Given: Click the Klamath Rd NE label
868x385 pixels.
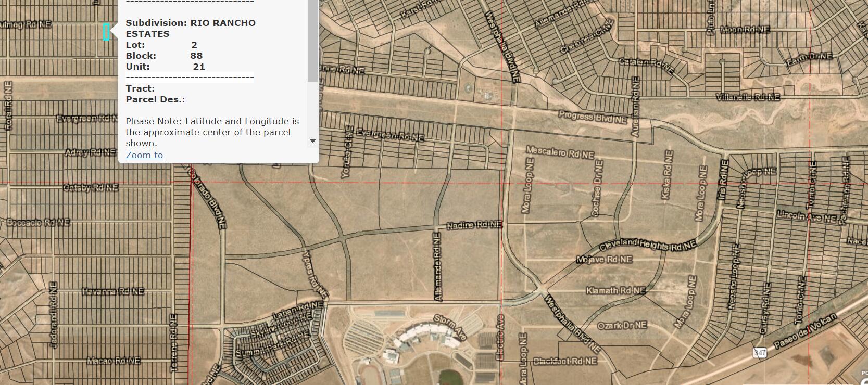Looking at the screenshot, I should click(616, 290).
